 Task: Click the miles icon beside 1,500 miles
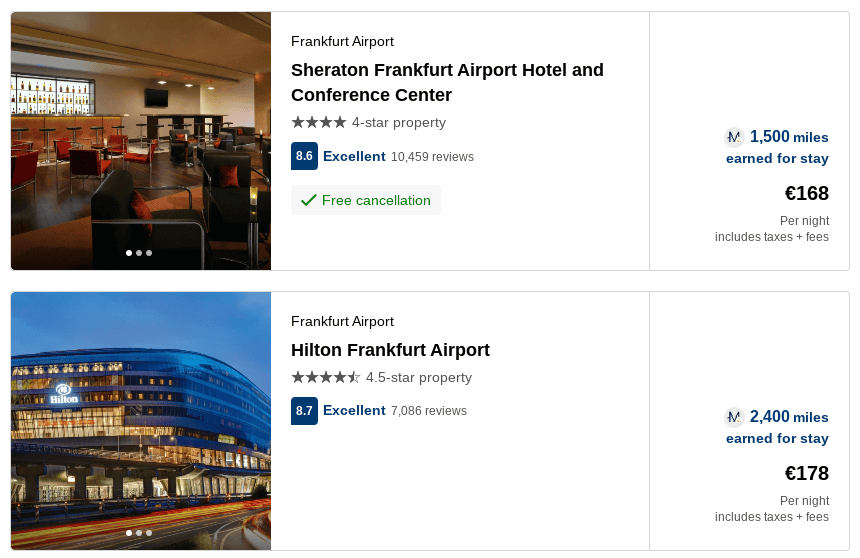[734, 137]
